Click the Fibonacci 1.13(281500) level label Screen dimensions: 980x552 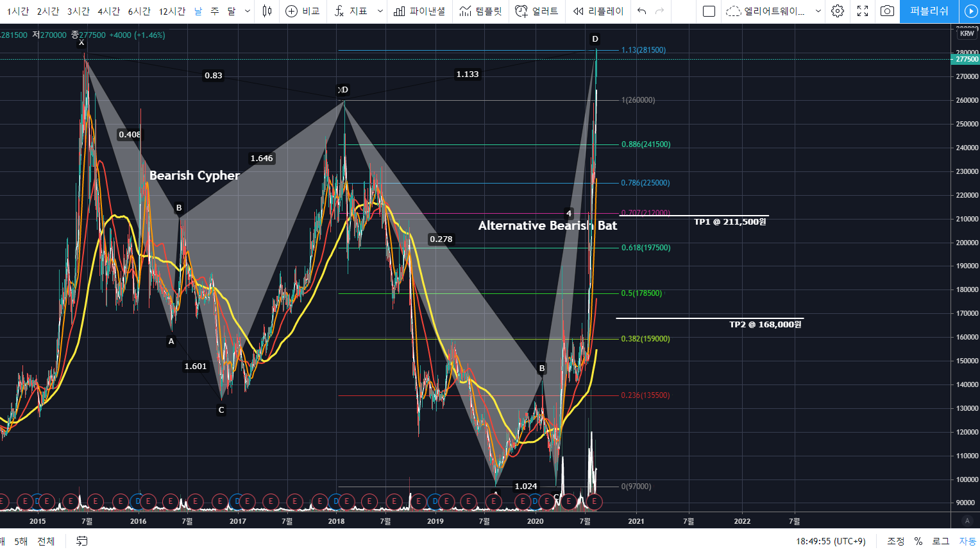tap(643, 50)
